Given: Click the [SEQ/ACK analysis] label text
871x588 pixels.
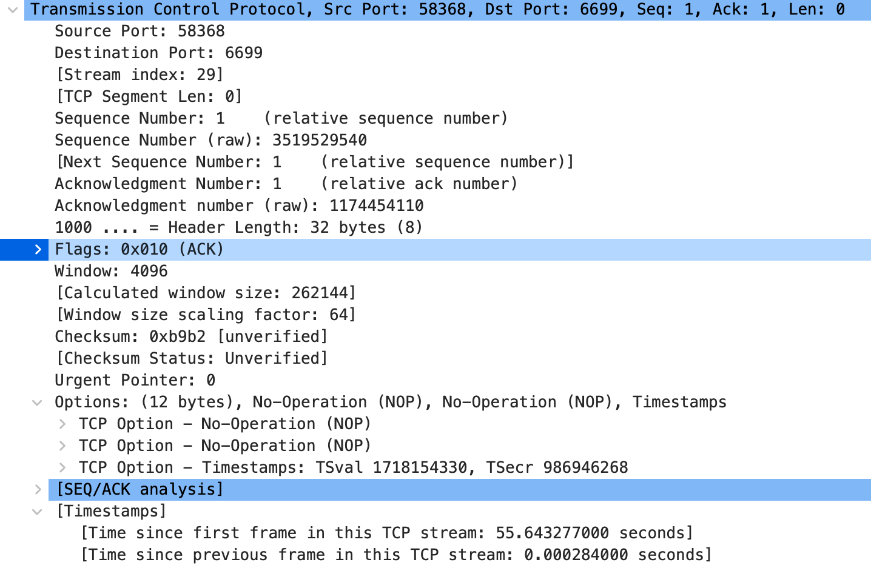Looking at the screenshot, I should pyautogui.click(x=140, y=489).
